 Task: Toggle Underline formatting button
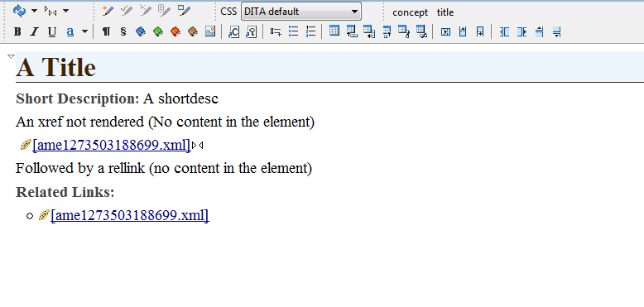[52, 31]
